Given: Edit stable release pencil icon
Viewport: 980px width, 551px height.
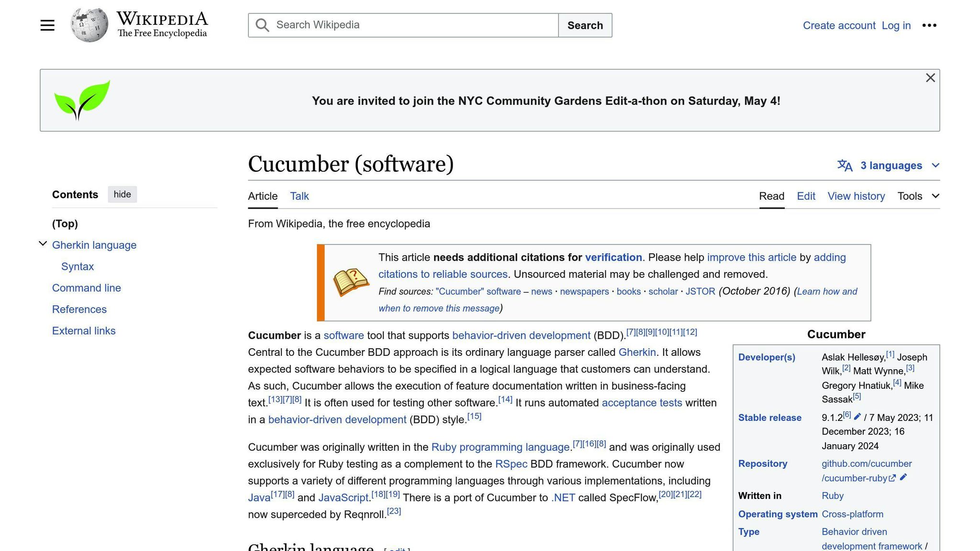Looking at the screenshot, I should 857,417.
